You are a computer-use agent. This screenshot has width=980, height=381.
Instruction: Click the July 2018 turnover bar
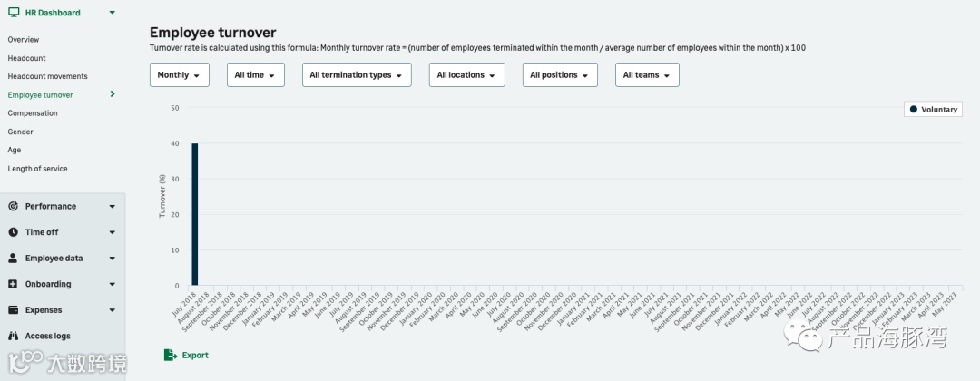click(194, 214)
